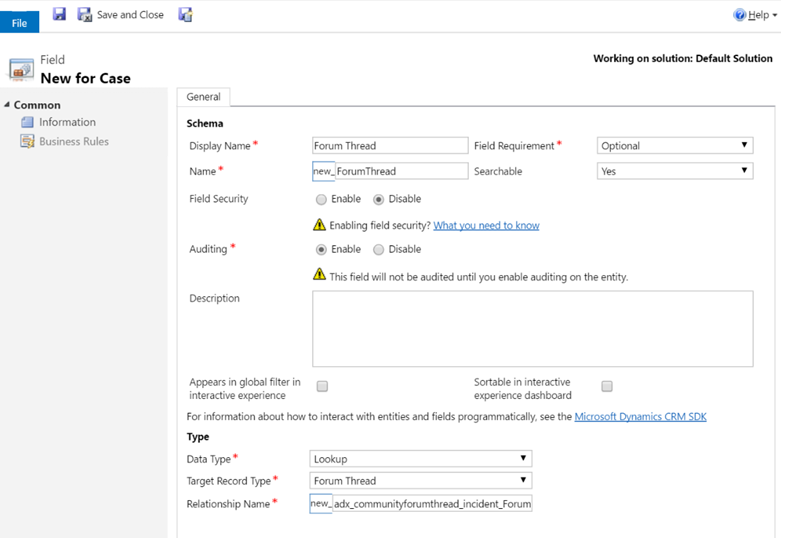787x545 pixels.
Task: Click the field security warning icon
Action: (x=320, y=225)
